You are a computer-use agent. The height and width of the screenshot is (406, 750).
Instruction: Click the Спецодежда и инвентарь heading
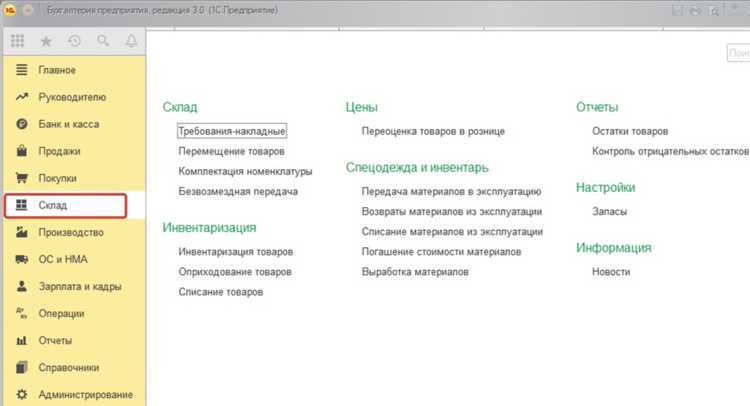(417, 167)
